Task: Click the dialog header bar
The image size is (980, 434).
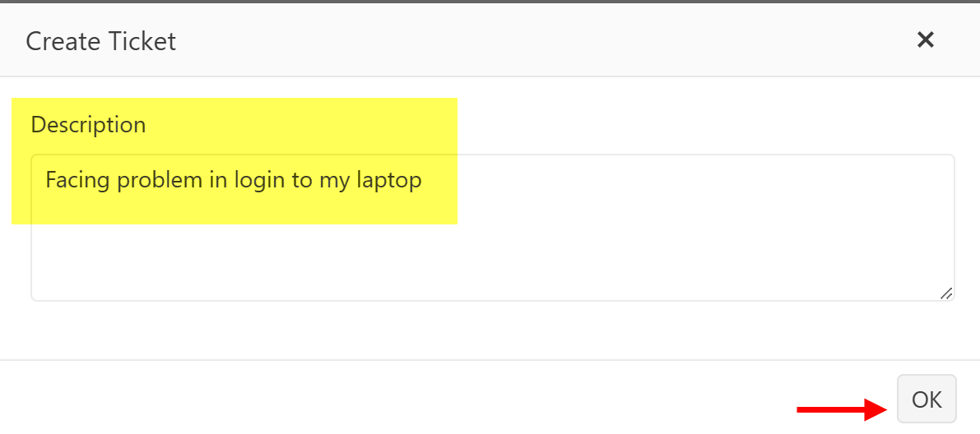Action: (494, 41)
